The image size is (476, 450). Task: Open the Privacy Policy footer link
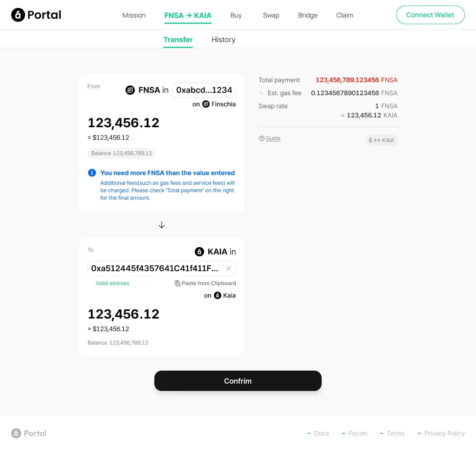(444, 433)
